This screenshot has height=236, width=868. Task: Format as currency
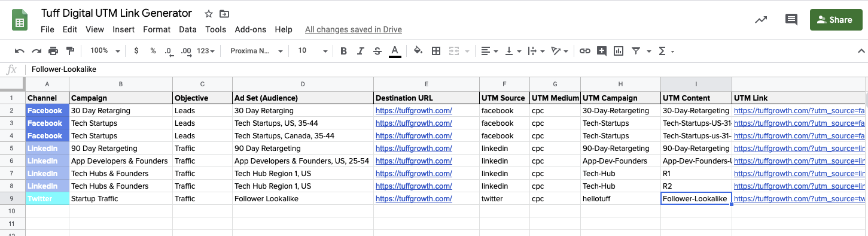[x=136, y=51]
